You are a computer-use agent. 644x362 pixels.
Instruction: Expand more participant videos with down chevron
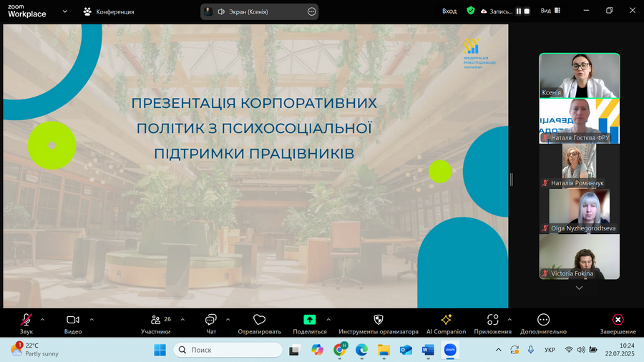[x=579, y=288]
